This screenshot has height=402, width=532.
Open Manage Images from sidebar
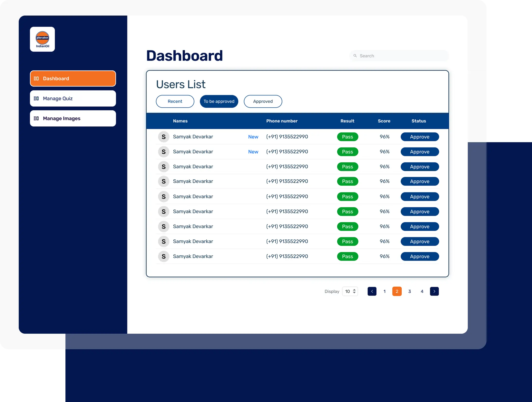pyautogui.click(x=73, y=118)
